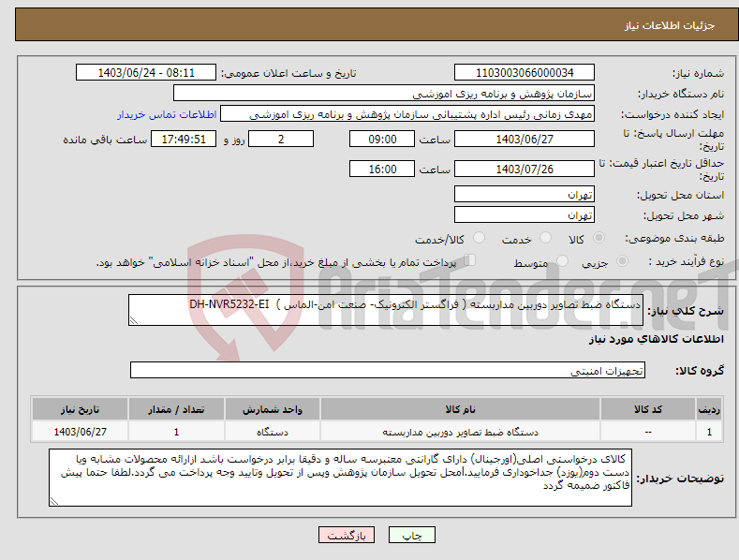Image resolution: width=739 pixels, height=560 pixels.
Task: Click response deadline date 1403/06/27 field
Action: (525, 139)
